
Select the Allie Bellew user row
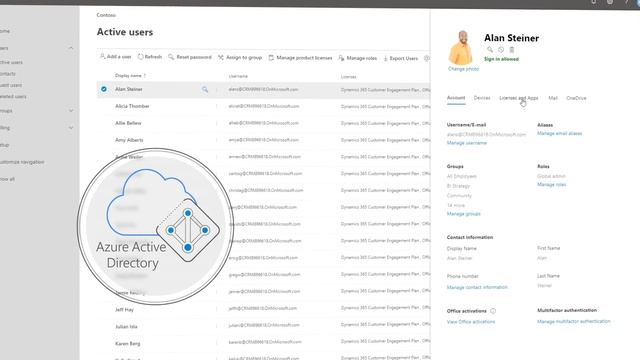263,123
